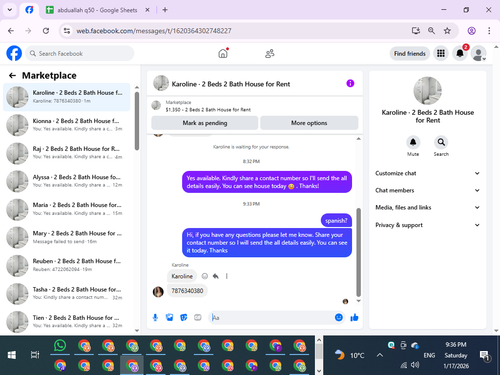
Task: Expand Media, files and links section
Action: pos(428,207)
